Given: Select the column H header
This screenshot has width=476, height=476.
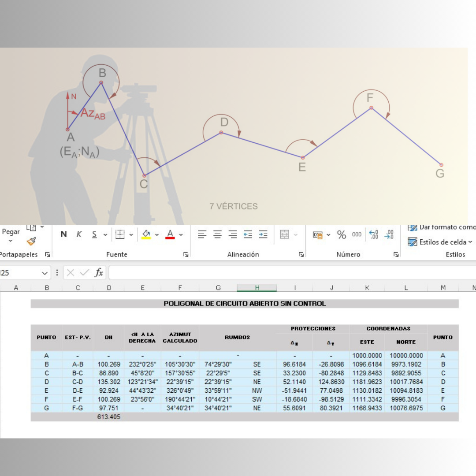Looking at the screenshot, I should coord(257,288).
